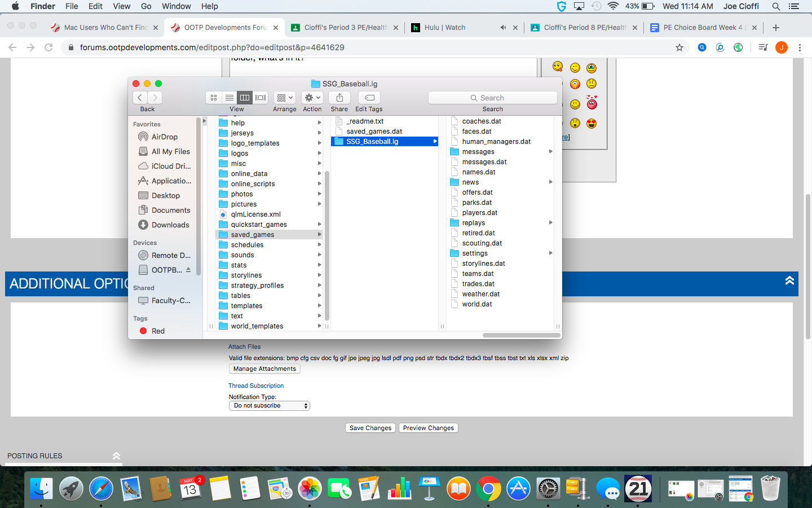The width and height of the screenshot is (812, 508).
Task: Click the Save Changes button
Action: coord(370,428)
